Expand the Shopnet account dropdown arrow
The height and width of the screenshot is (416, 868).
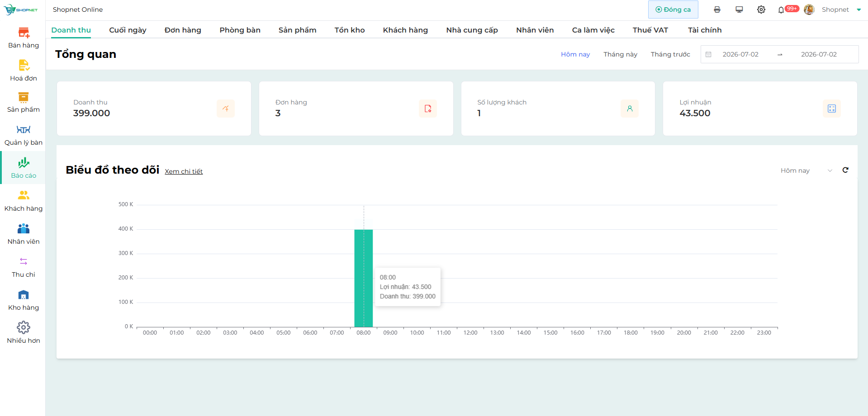click(x=859, y=9)
